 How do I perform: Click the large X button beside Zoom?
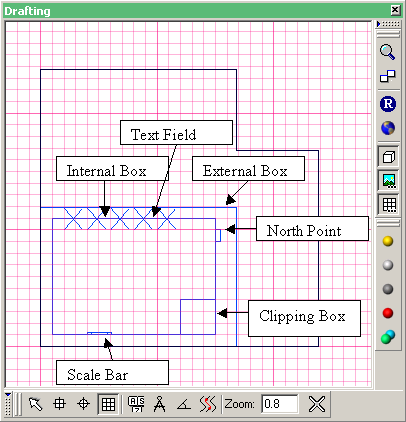[x=317, y=404]
